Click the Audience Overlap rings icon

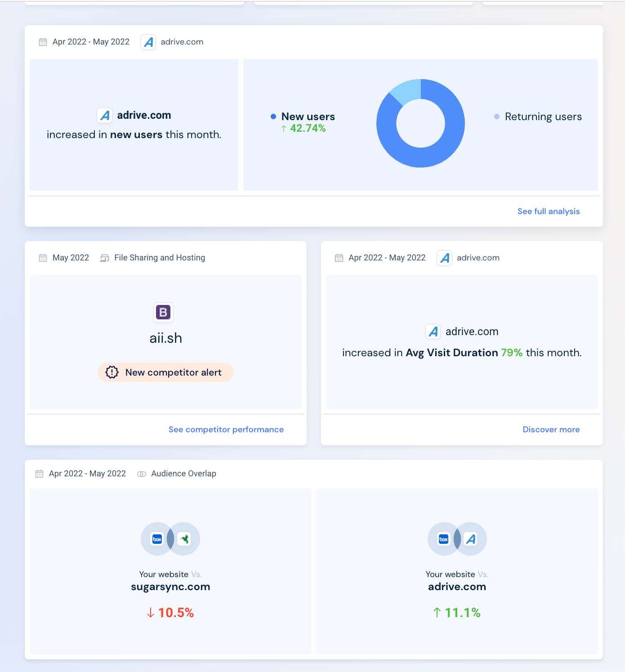pyautogui.click(x=142, y=474)
